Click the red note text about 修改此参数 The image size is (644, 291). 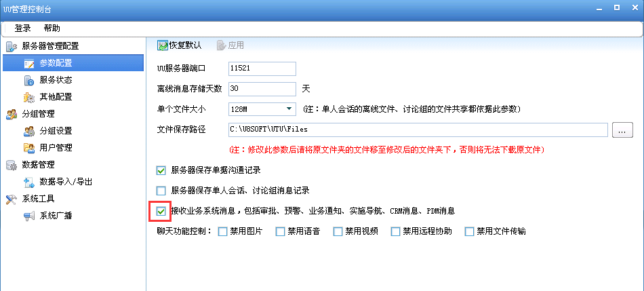pyautogui.click(x=387, y=150)
